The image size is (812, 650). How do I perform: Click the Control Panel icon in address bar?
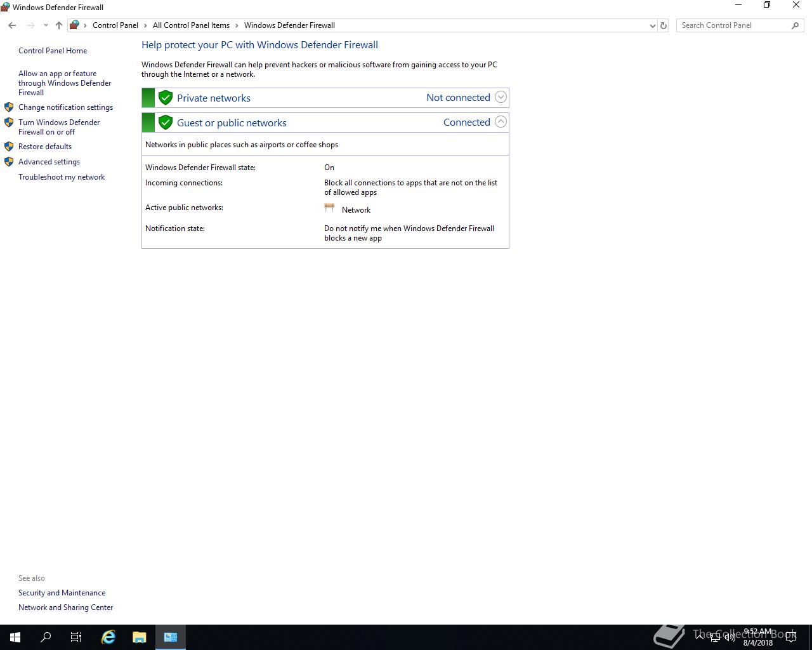pos(74,25)
